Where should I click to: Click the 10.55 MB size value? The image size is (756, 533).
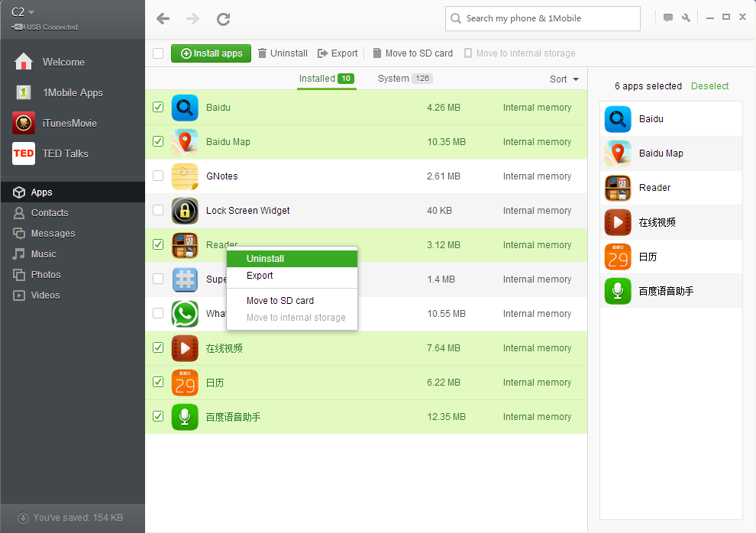pos(447,314)
